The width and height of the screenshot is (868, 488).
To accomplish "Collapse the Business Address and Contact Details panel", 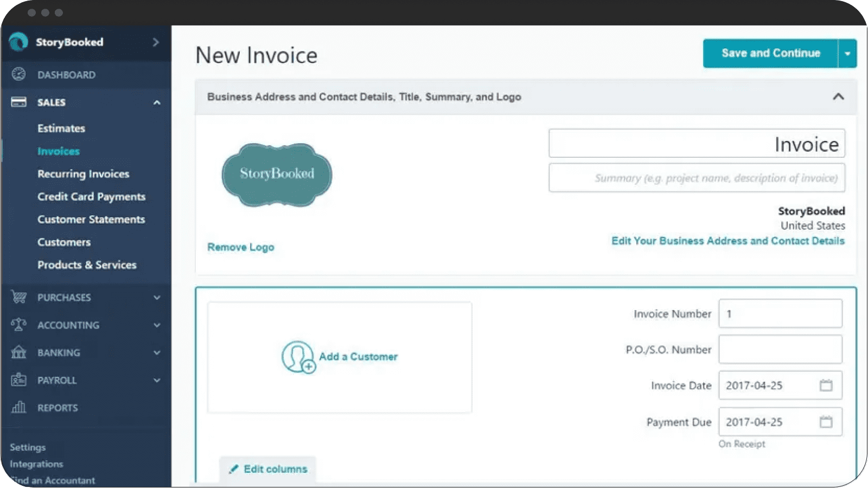I will (x=838, y=97).
